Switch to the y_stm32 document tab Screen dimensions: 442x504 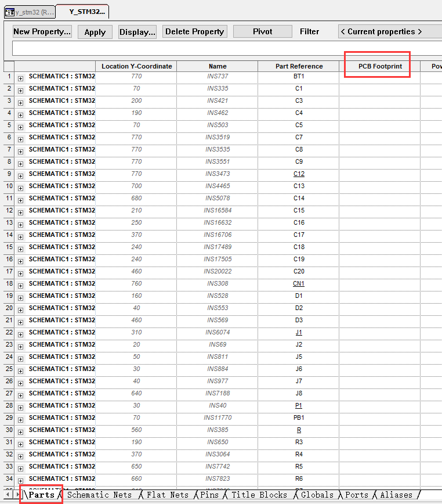pos(30,12)
